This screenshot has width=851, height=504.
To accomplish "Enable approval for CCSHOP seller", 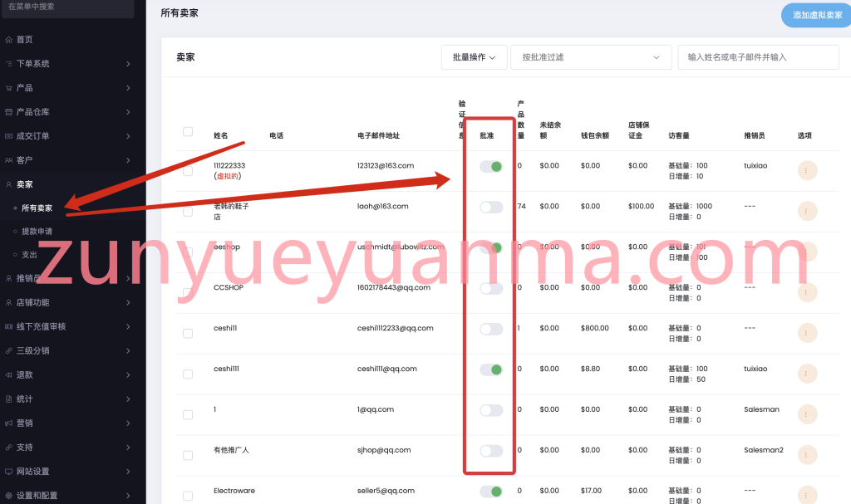I will (x=491, y=289).
